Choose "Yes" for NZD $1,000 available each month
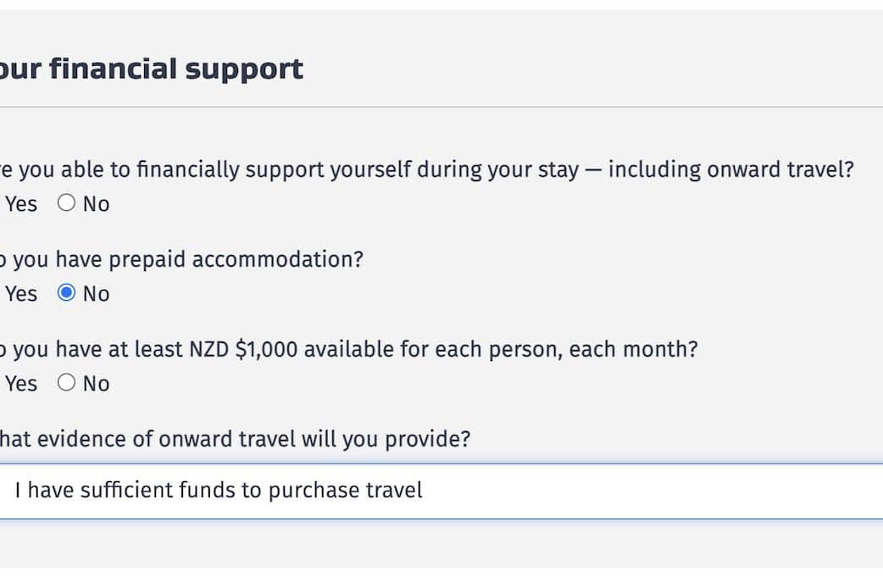 click(x=20, y=384)
